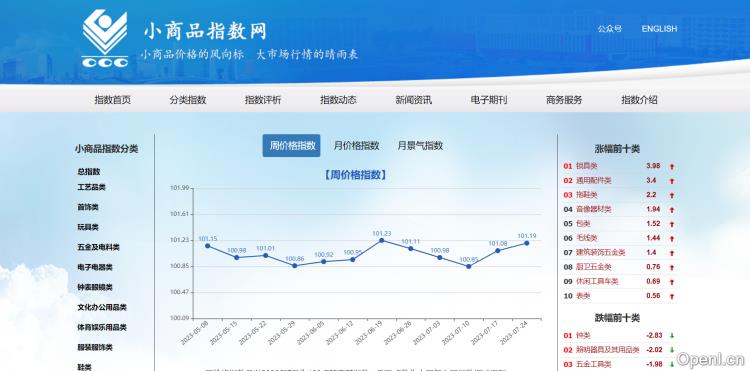Viewport: 750px width, 371px height.
Task: Open the 商务服务 menu item
Action: [x=564, y=100]
